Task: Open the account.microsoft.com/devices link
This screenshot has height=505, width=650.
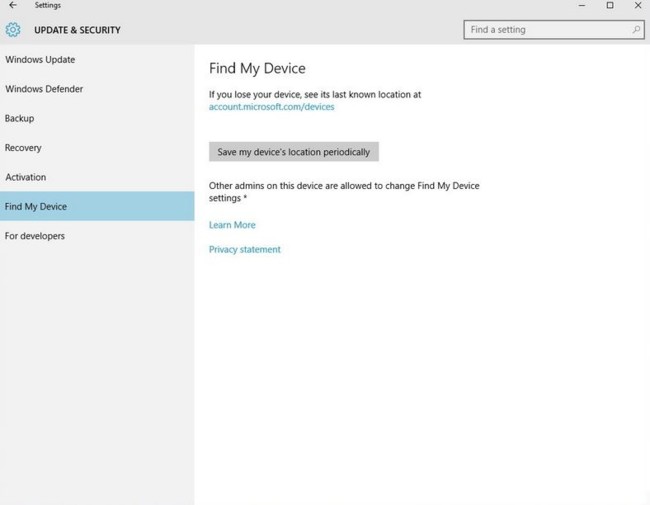Action: (x=272, y=107)
